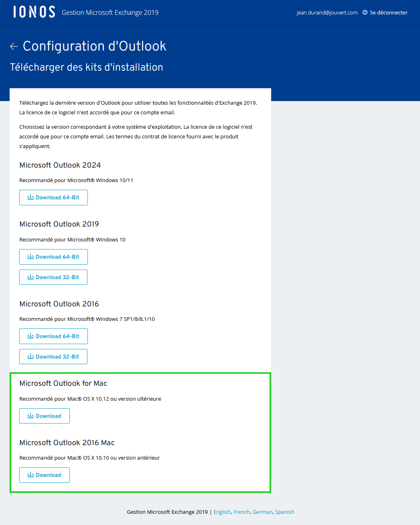Download Microsoft Outlook for Mac
The height and width of the screenshot is (525, 420).
tap(45, 416)
